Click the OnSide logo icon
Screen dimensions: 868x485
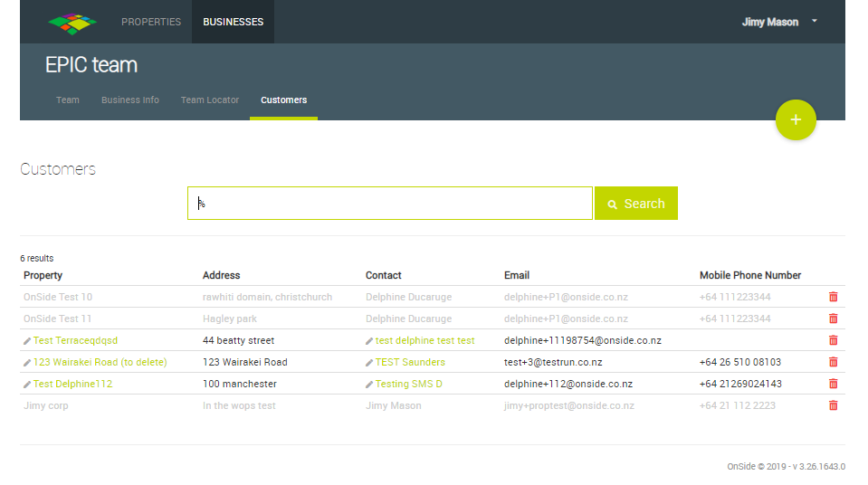tap(72, 22)
